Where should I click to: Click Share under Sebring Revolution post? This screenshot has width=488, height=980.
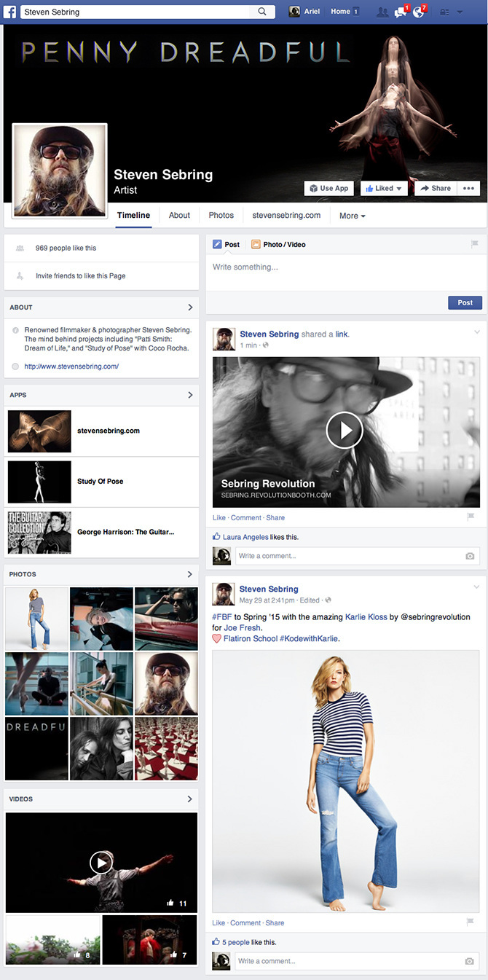tap(275, 517)
